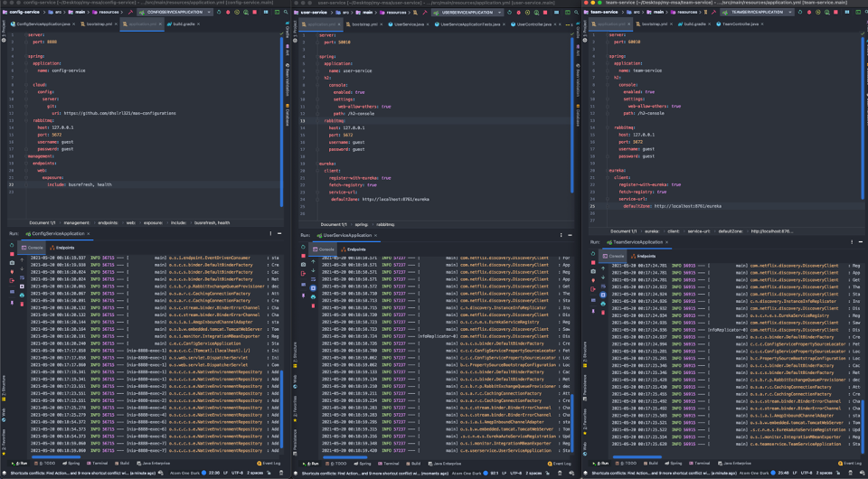This screenshot has height=479, width=868.
Task: Click horizontal scrollbar in config-service console
Action: 56,457
